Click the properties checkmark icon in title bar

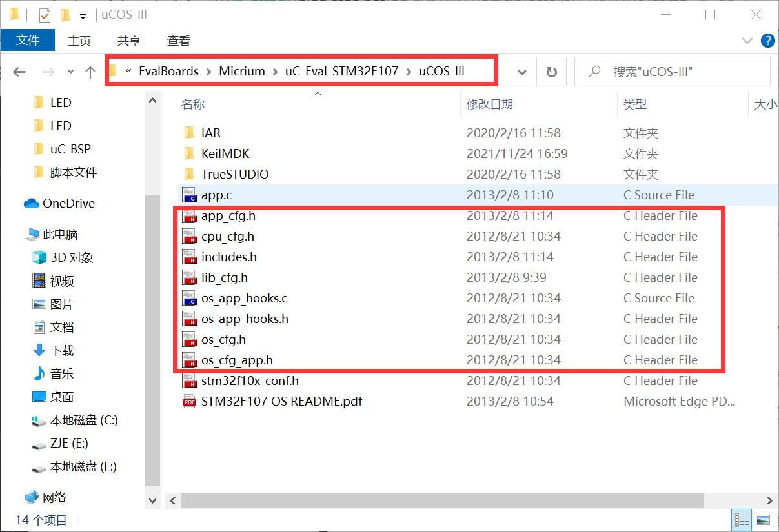point(45,14)
